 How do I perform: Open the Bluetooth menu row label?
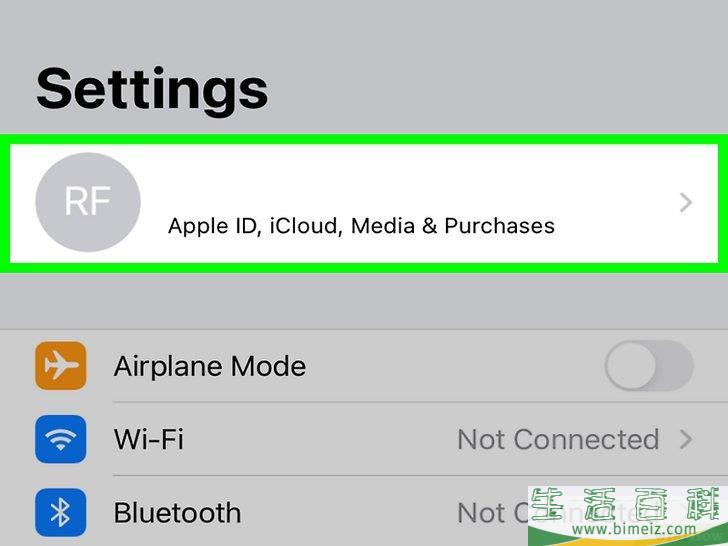click(x=177, y=513)
